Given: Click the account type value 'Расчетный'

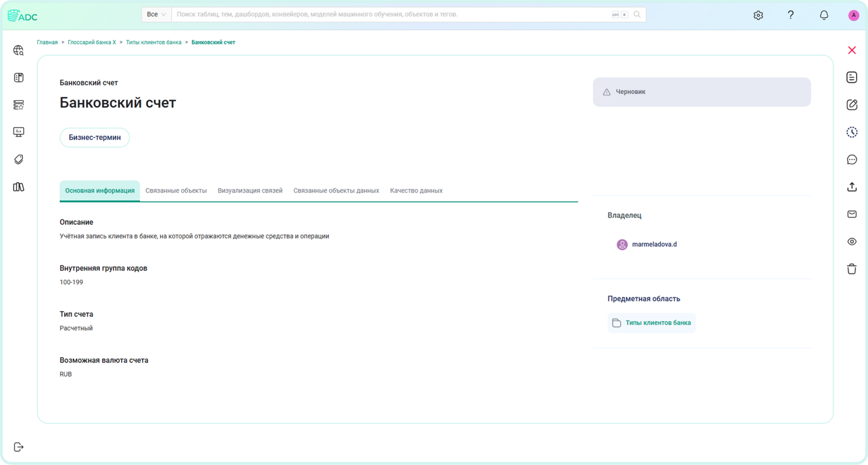Looking at the screenshot, I should coord(76,328).
